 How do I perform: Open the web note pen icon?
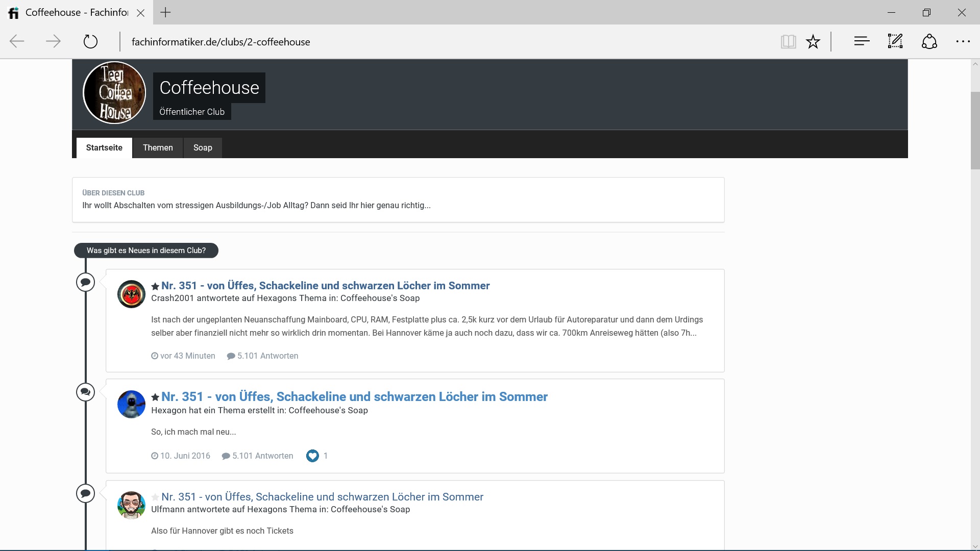[895, 41]
